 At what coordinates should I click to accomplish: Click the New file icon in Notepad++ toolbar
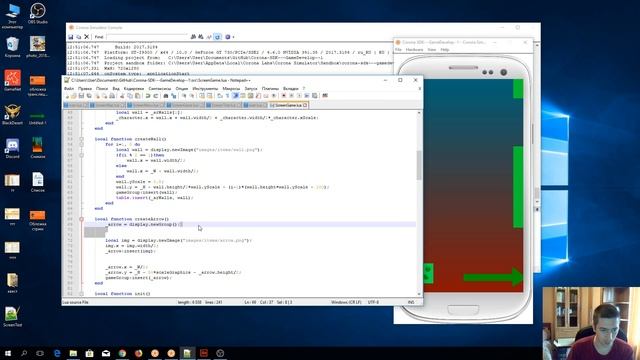click(67, 96)
